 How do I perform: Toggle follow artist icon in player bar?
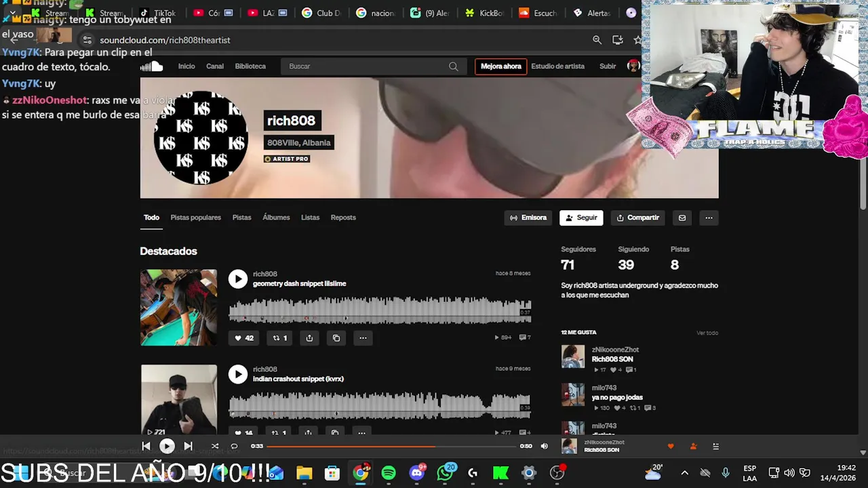coord(693,446)
